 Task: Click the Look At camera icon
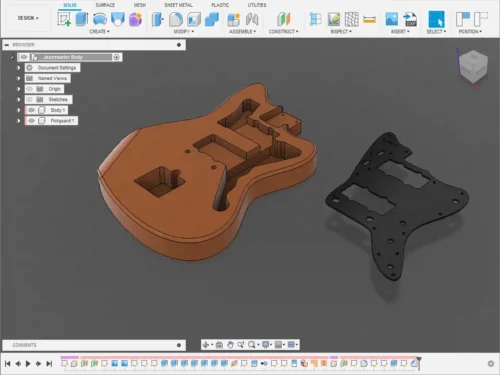coord(219,345)
